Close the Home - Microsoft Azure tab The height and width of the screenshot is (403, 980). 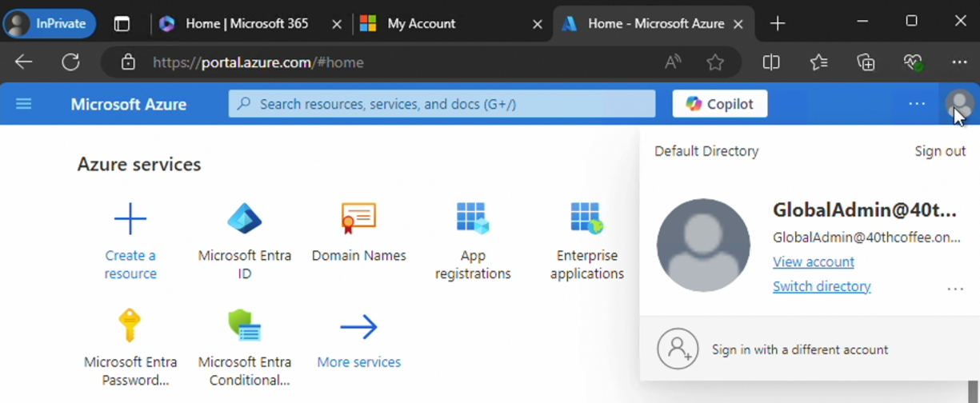738,25
